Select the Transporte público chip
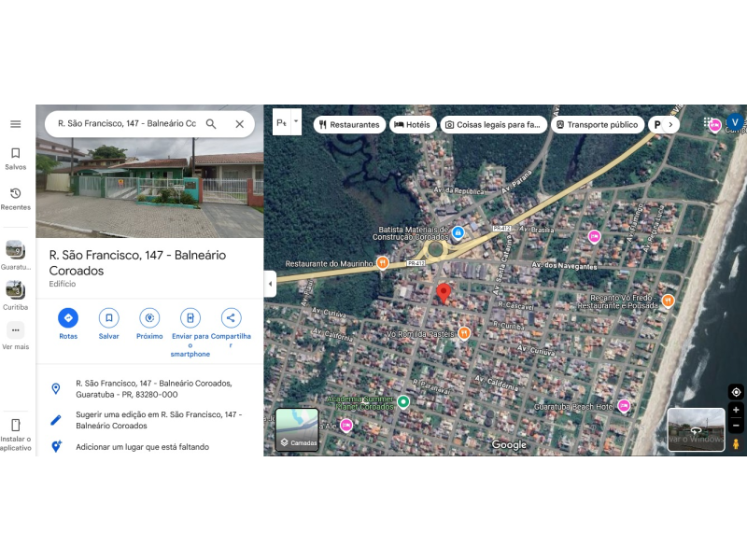 click(x=597, y=125)
